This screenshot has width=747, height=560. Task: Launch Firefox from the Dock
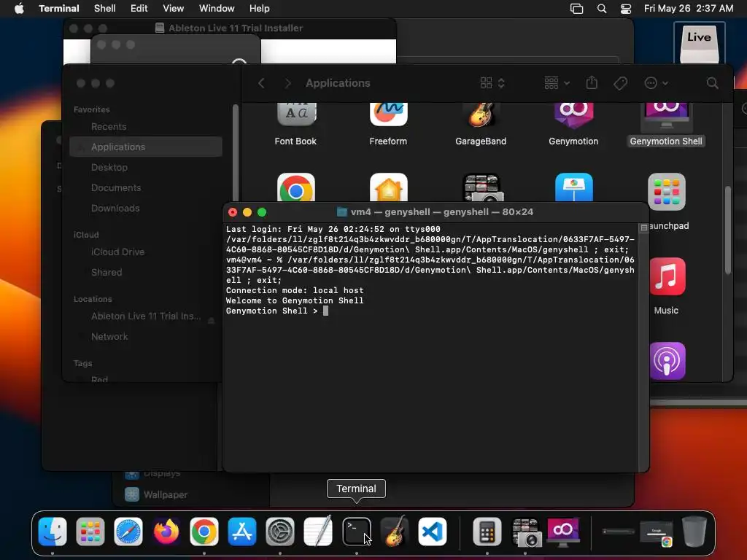[x=166, y=532]
